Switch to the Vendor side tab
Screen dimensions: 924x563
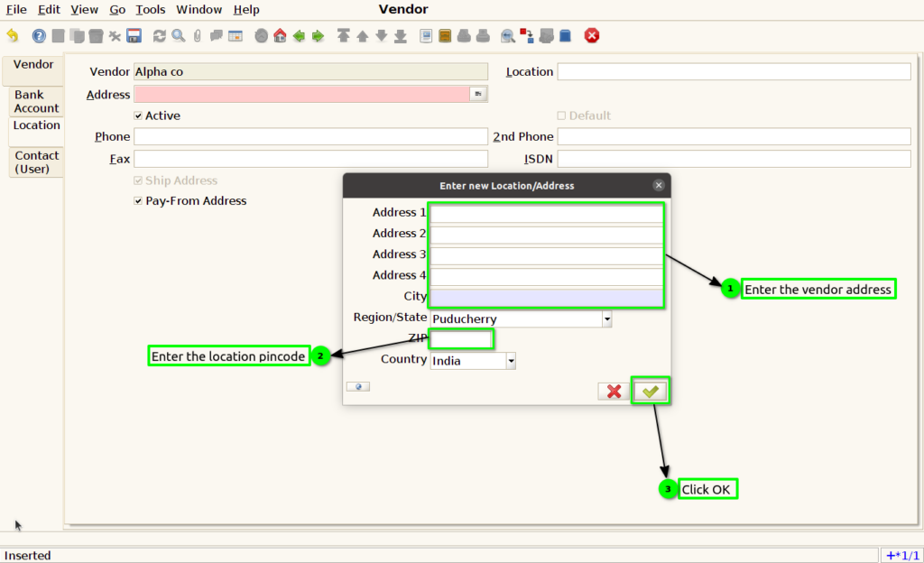click(x=33, y=70)
